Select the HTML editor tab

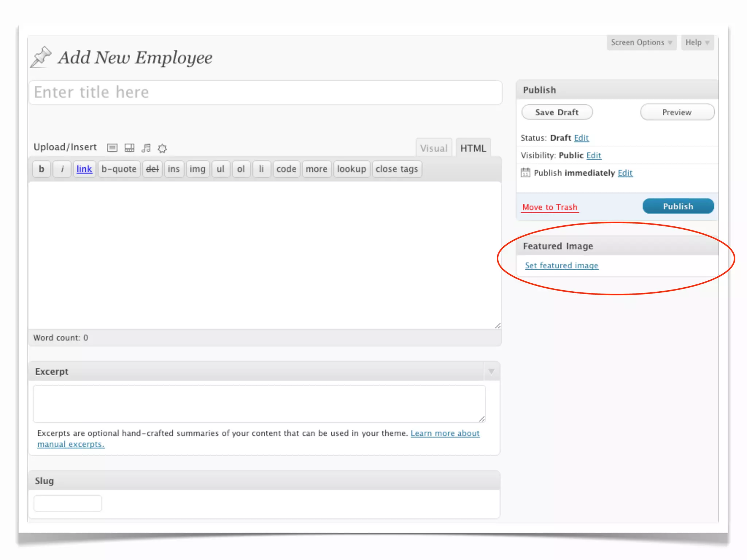pos(473,148)
